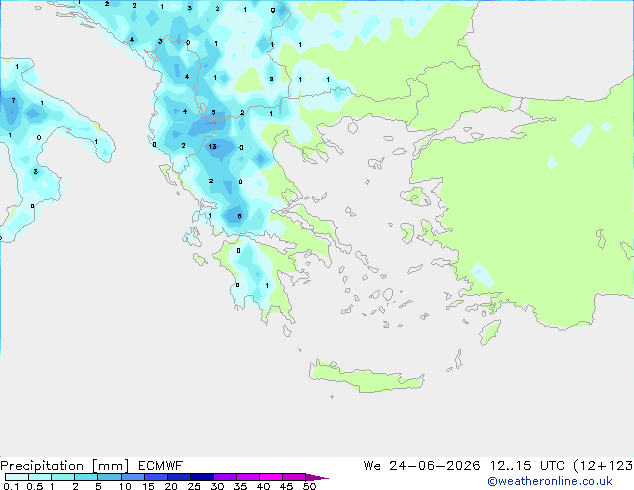Screen dimensions: 634x490
Task: Click the 40–45 mm magenta legend swatch
Action: 271,477
